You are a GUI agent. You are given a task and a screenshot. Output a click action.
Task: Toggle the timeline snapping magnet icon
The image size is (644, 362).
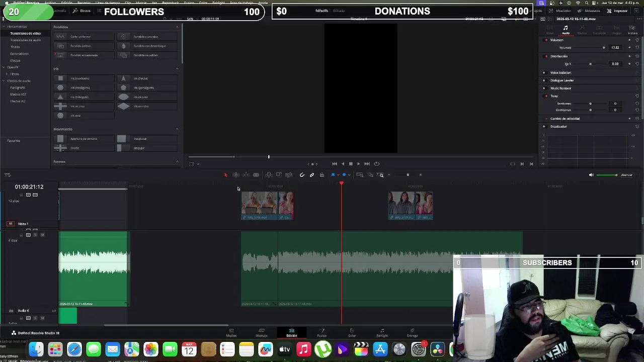click(x=302, y=175)
